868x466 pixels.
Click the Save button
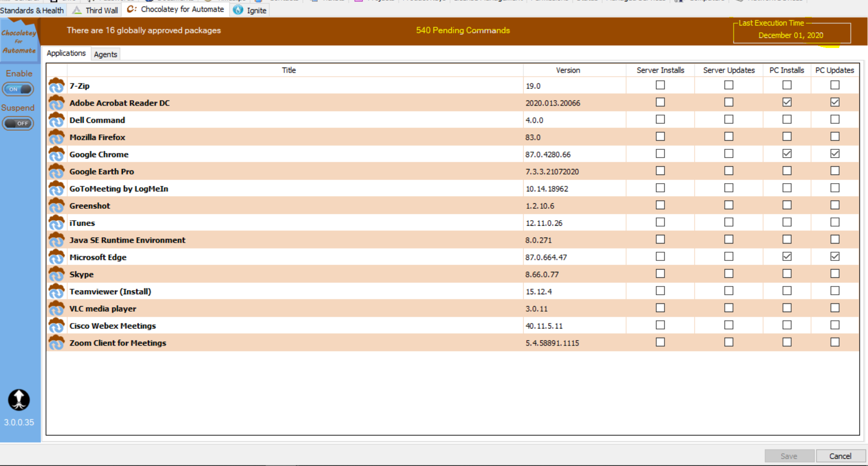(789, 456)
